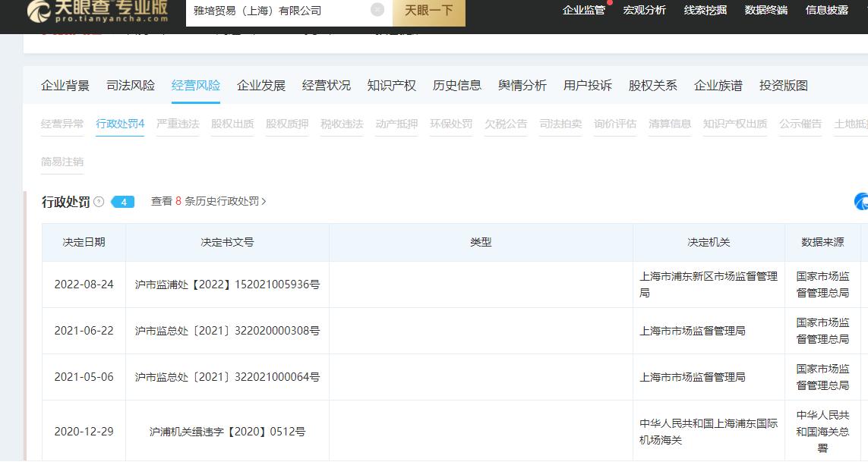868x462 pixels.
Task: Select 宏观分析 in the top menu
Action: coord(644,10)
